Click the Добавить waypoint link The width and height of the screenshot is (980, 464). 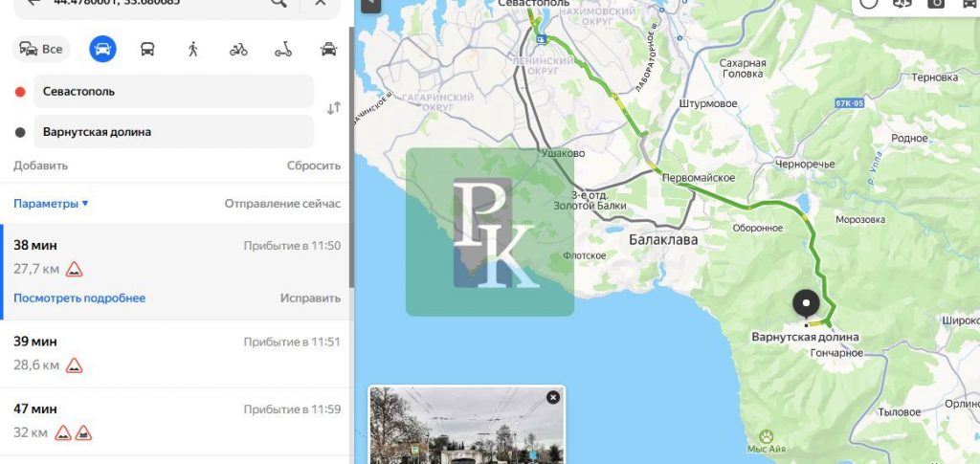tap(40, 166)
